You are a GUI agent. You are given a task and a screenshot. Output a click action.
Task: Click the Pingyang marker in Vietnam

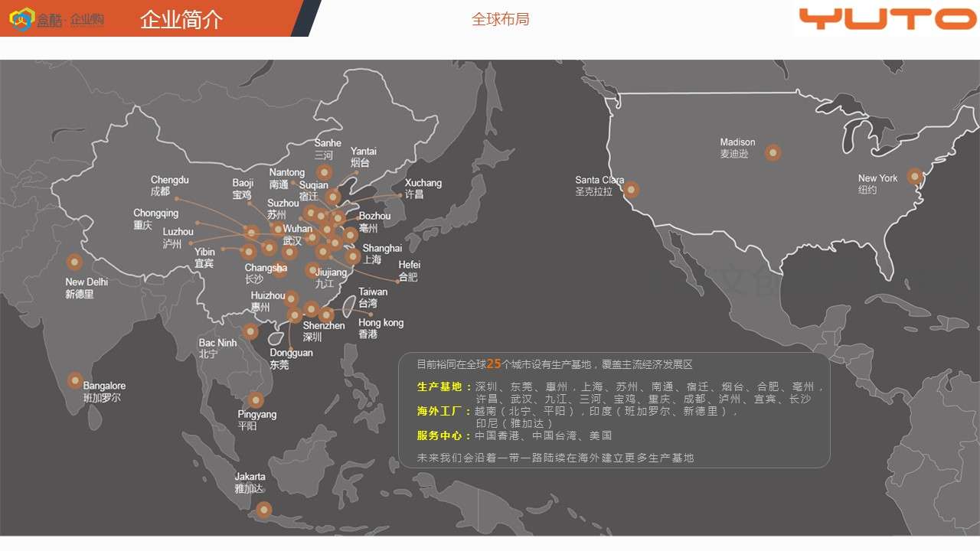256,400
